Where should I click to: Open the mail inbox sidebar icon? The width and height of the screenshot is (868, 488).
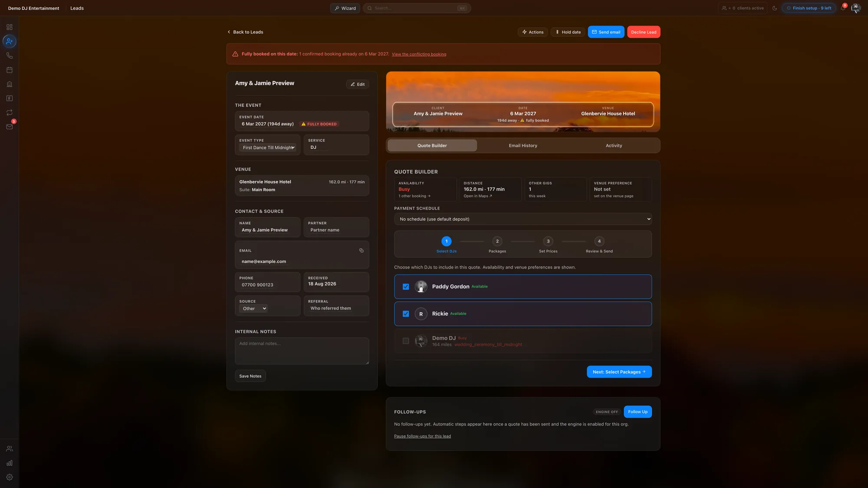(x=9, y=127)
